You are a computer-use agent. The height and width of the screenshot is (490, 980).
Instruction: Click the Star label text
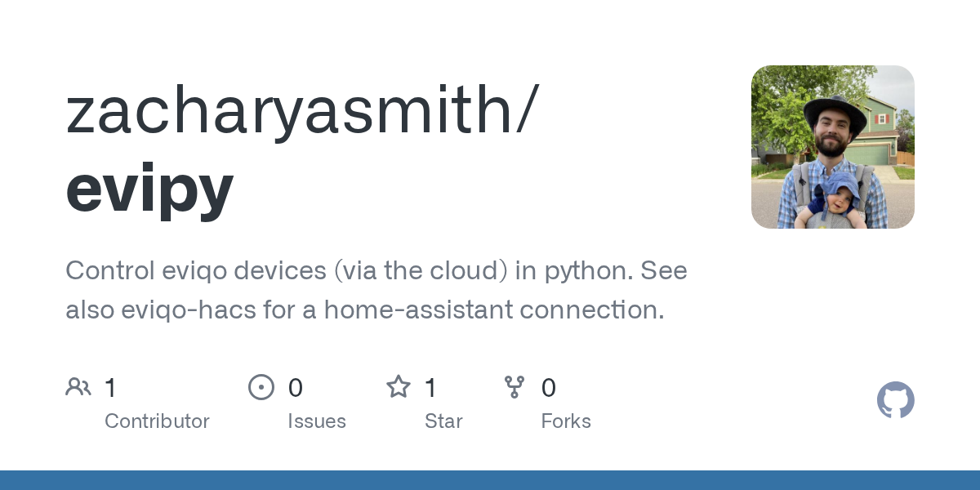443,421
